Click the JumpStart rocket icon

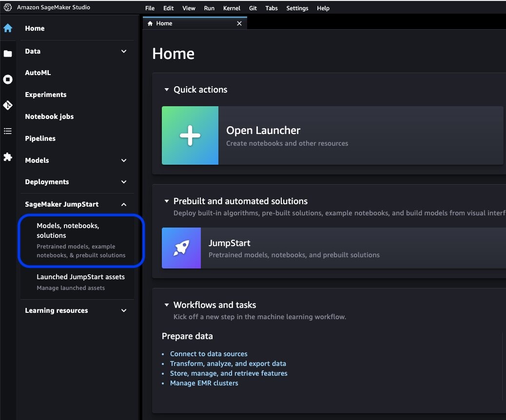coord(181,248)
